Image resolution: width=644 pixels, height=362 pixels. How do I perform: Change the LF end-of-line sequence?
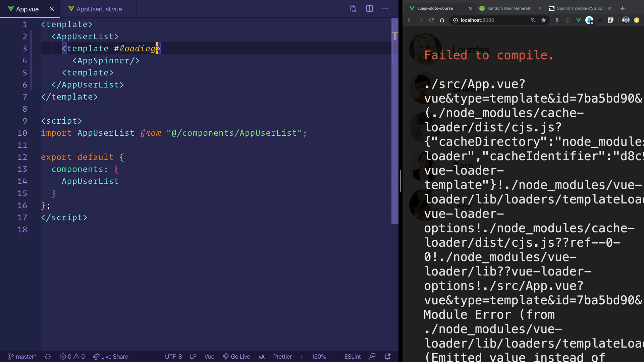(193, 357)
